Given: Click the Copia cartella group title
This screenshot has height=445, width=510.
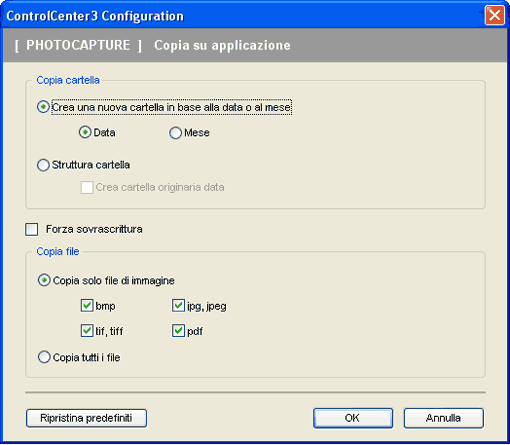Looking at the screenshot, I should tap(68, 80).
